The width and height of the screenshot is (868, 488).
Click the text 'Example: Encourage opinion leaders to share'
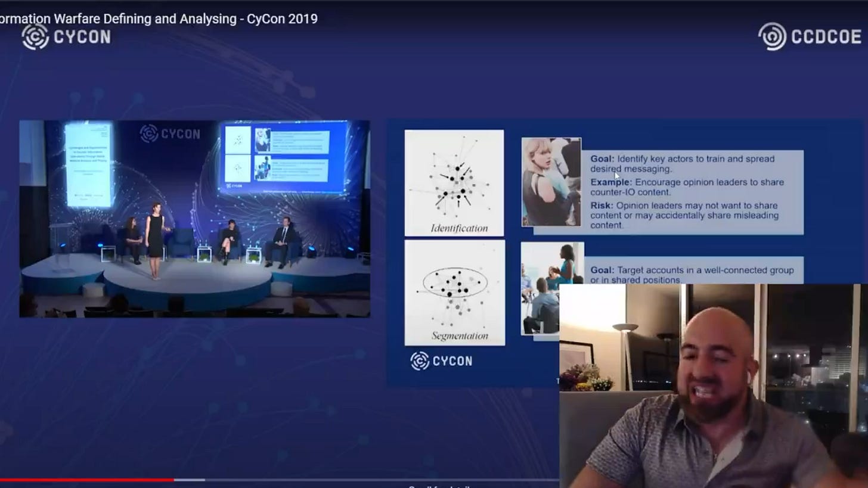pos(687,182)
